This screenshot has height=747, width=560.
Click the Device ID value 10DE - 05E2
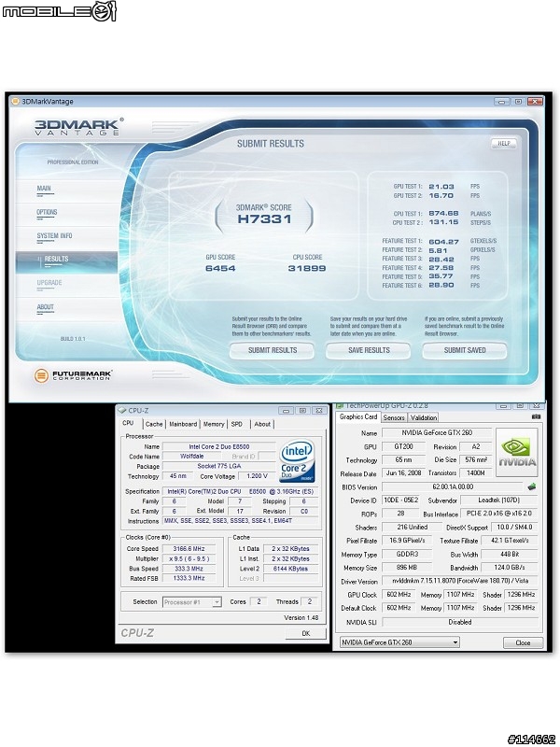coord(401,500)
